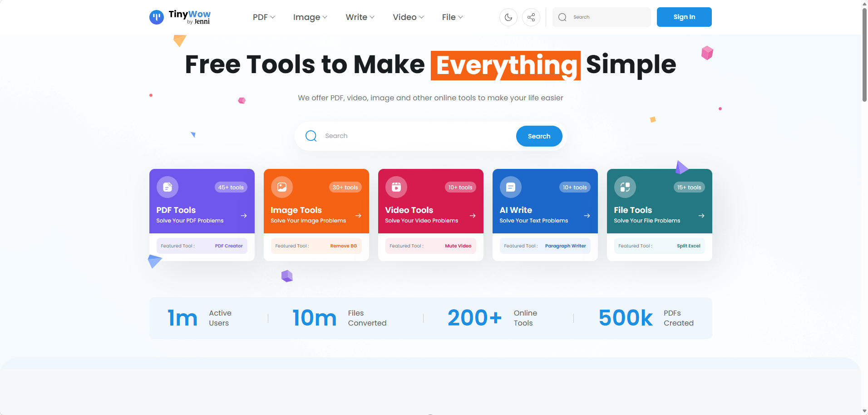This screenshot has width=868, height=415.
Task: Click the AI Write text icon
Action: [x=511, y=187]
